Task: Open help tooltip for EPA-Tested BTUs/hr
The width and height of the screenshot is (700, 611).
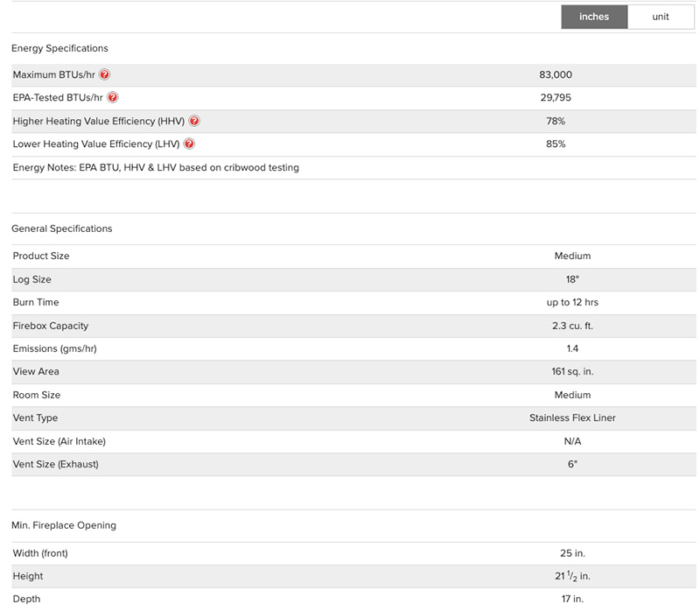Action: click(112, 98)
